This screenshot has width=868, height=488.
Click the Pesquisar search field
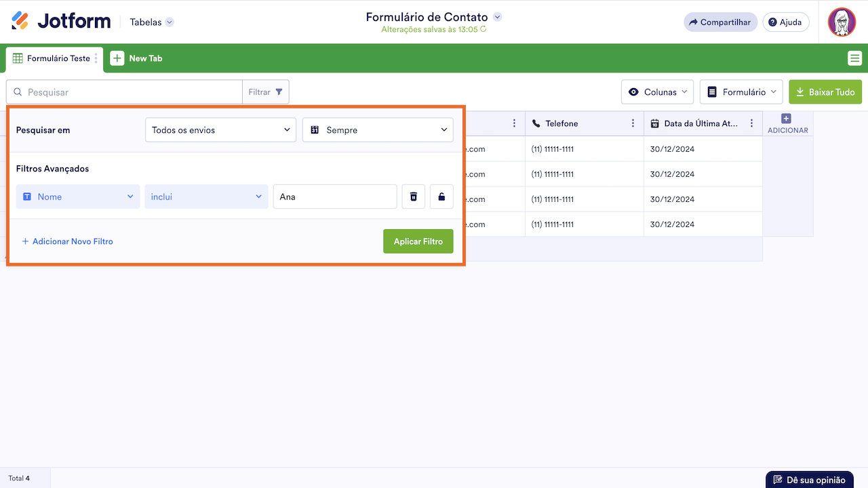coord(129,92)
